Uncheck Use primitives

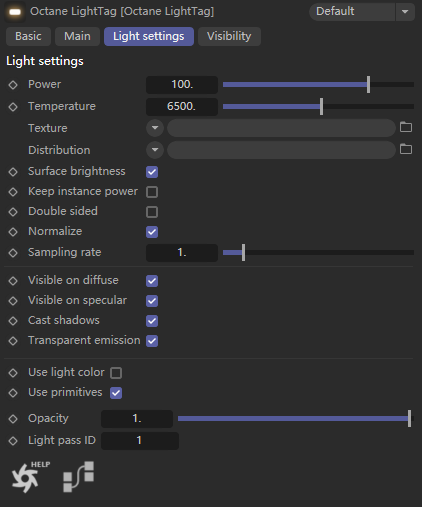[x=116, y=393]
